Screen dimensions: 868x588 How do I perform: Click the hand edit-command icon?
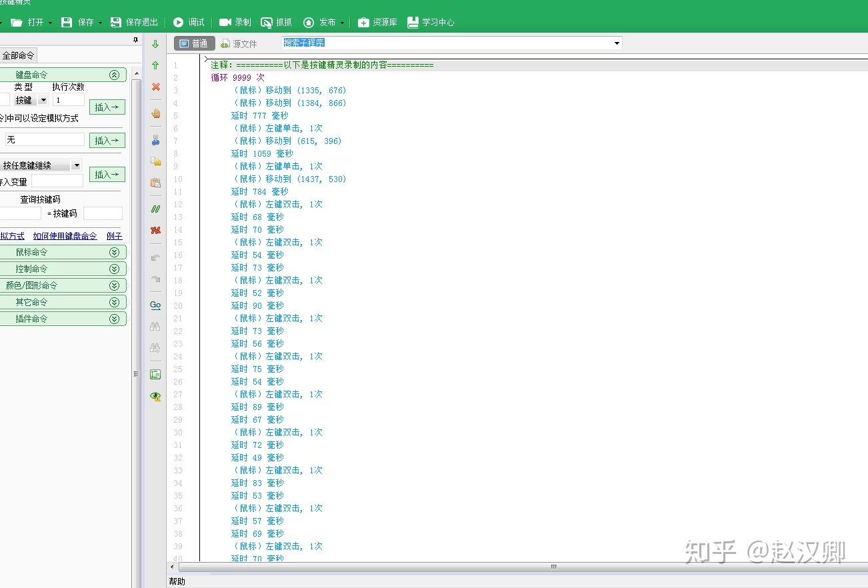[x=155, y=113]
